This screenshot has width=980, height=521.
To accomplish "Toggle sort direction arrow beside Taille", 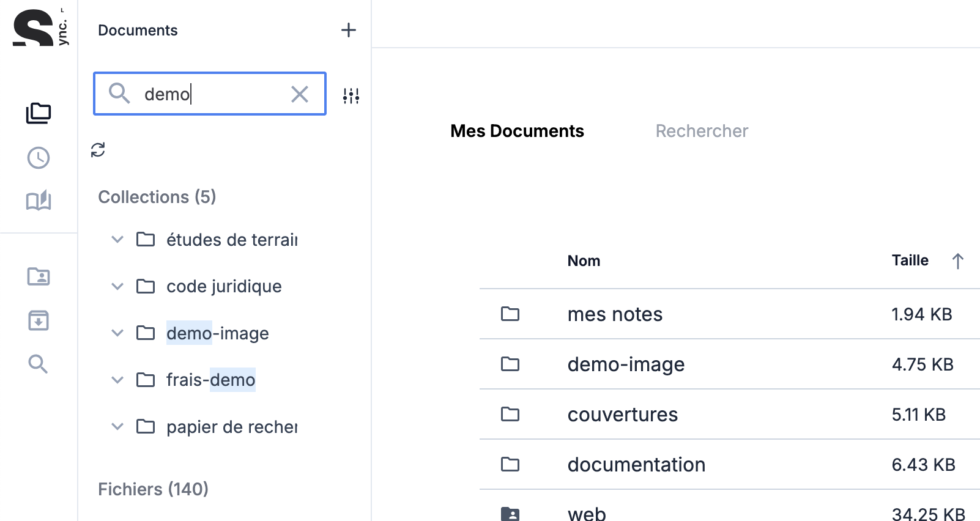I will point(958,261).
